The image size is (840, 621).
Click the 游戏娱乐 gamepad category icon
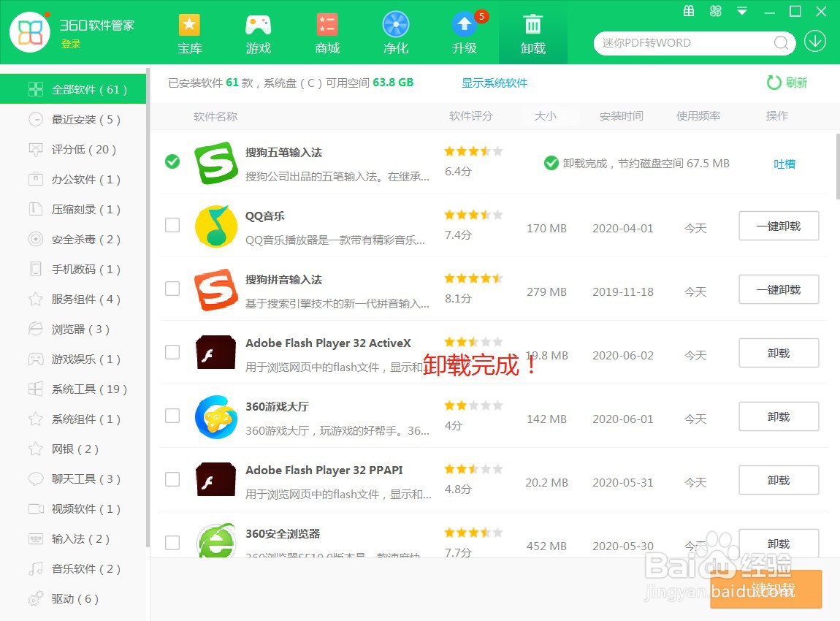click(35, 359)
